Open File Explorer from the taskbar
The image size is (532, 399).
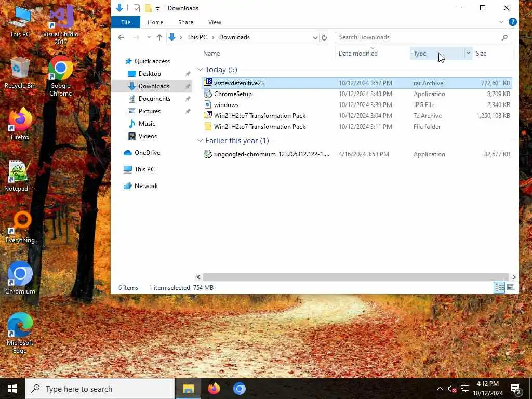pyautogui.click(x=188, y=389)
